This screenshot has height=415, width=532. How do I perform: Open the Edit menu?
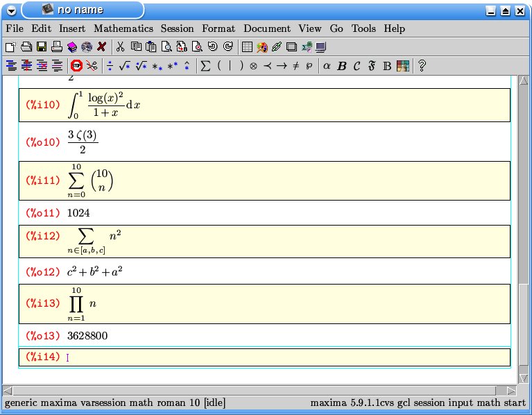(42, 28)
